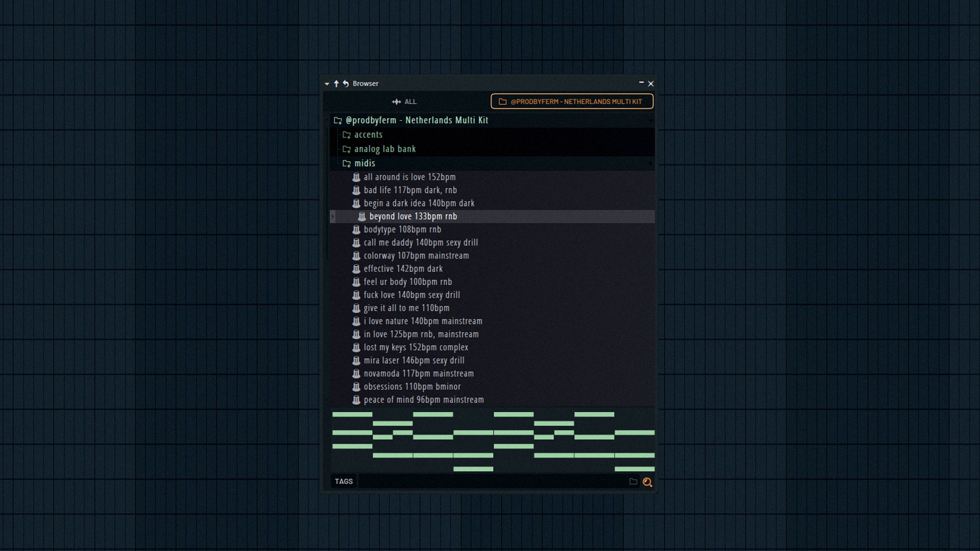Select 'colorway 107bpm mainstream' file

point(492,256)
